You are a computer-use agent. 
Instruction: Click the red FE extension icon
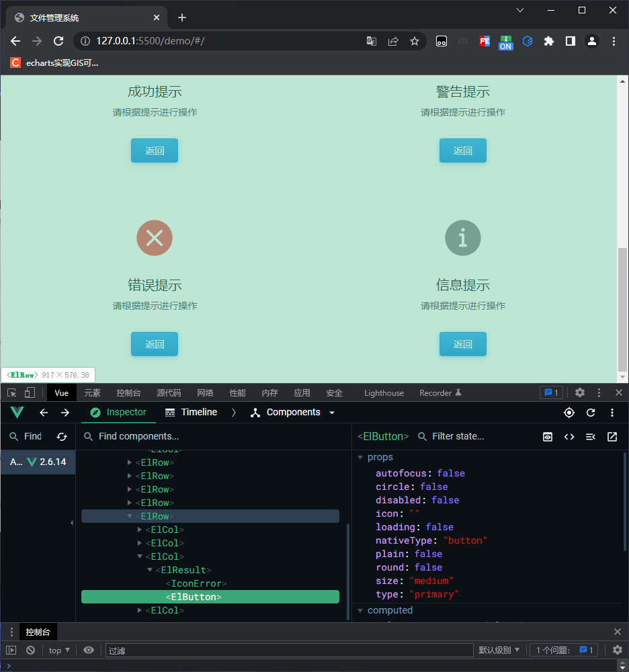pyautogui.click(x=484, y=41)
